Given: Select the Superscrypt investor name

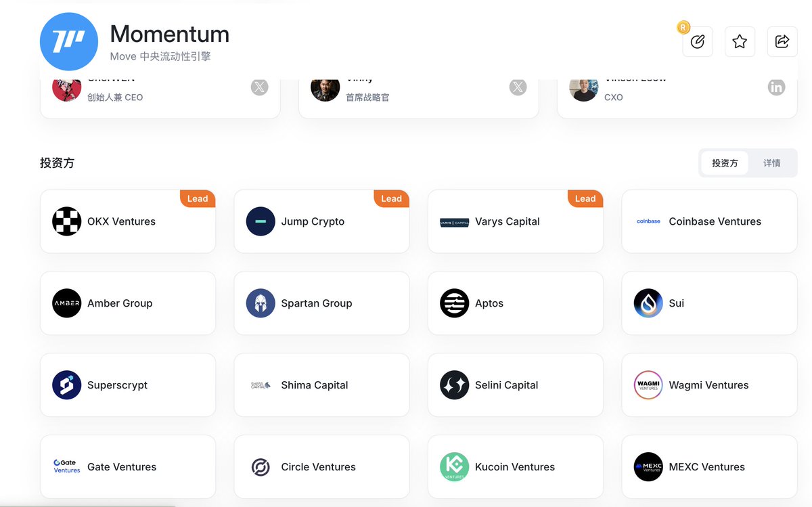Looking at the screenshot, I should [x=117, y=385].
